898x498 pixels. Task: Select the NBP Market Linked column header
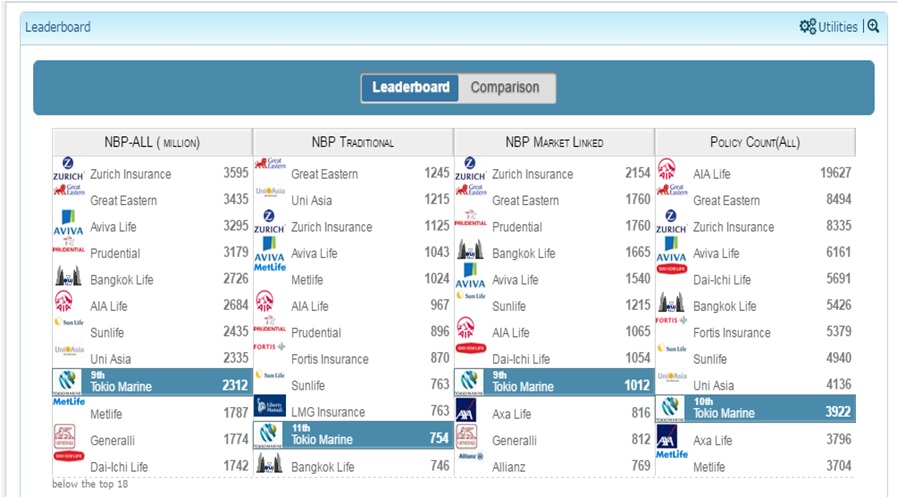[553, 142]
